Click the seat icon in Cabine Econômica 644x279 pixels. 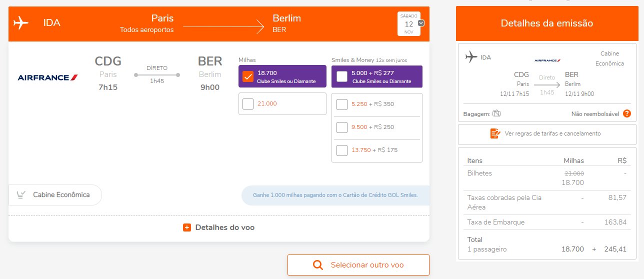(x=21, y=194)
